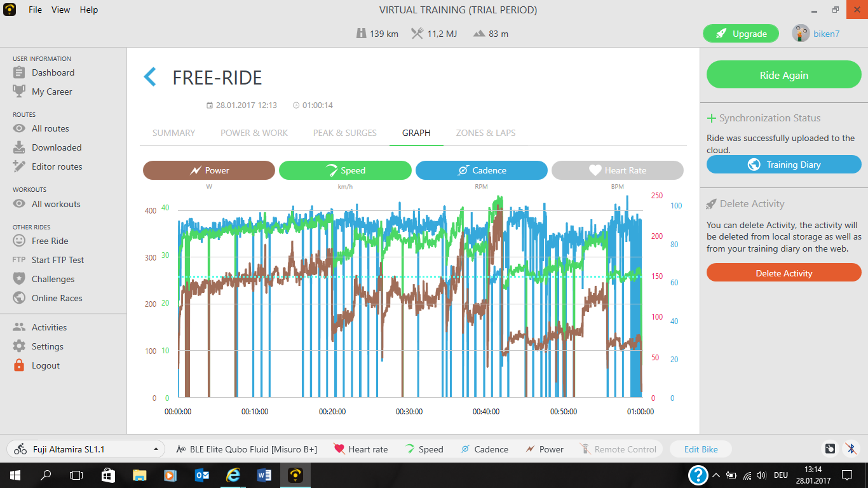The height and width of the screenshot is (488, 868).
Task: Click the ANT+ sensor icon near Bluetooth
Action: click(x=830, y=449)
